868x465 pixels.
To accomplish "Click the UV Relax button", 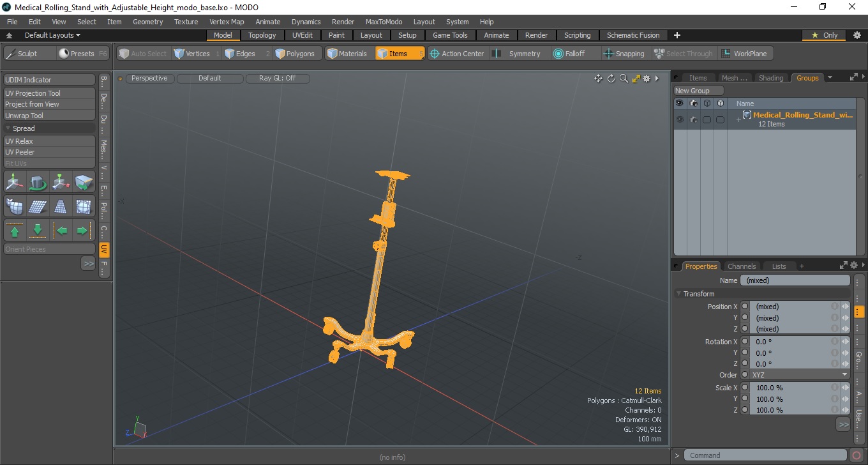I will coord(50,141).
